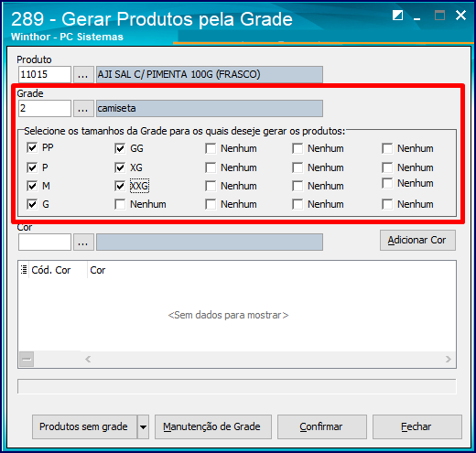This screenshot has width=476, height=453.
Task: Click the Confirmar button
Action: 322,426
